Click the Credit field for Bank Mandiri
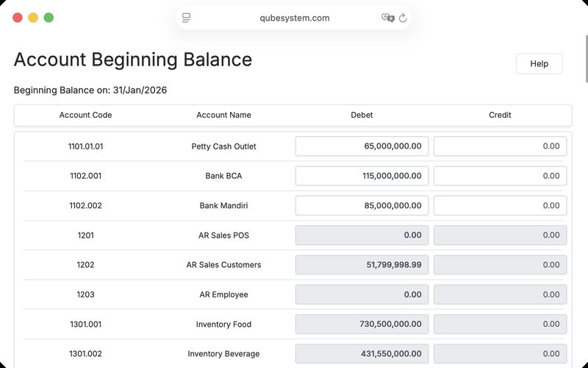 tap(501, 205)
